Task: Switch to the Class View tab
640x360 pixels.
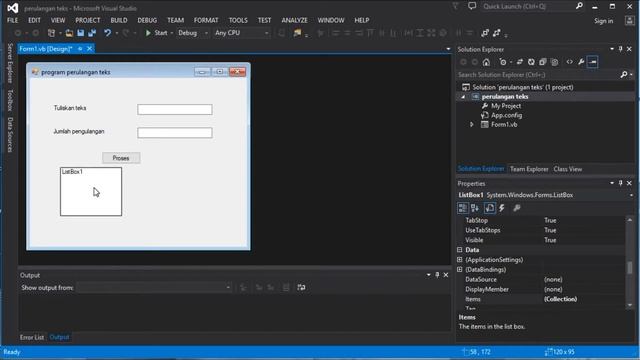Action: click(x=568, y=169)
